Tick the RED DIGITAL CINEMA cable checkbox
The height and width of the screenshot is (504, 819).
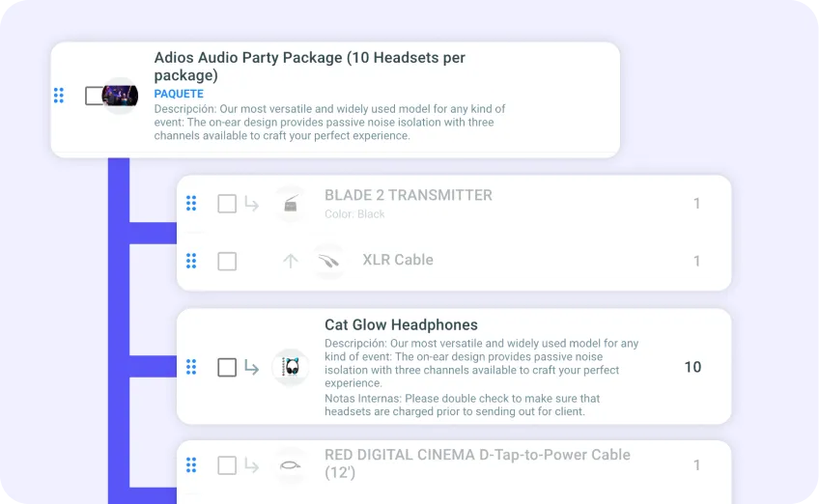click(227, 465)
